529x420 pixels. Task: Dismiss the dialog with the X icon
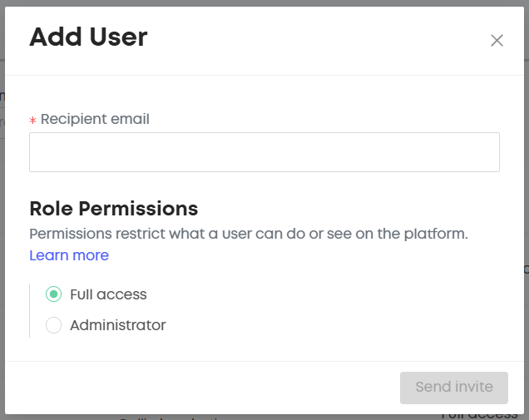497,41
